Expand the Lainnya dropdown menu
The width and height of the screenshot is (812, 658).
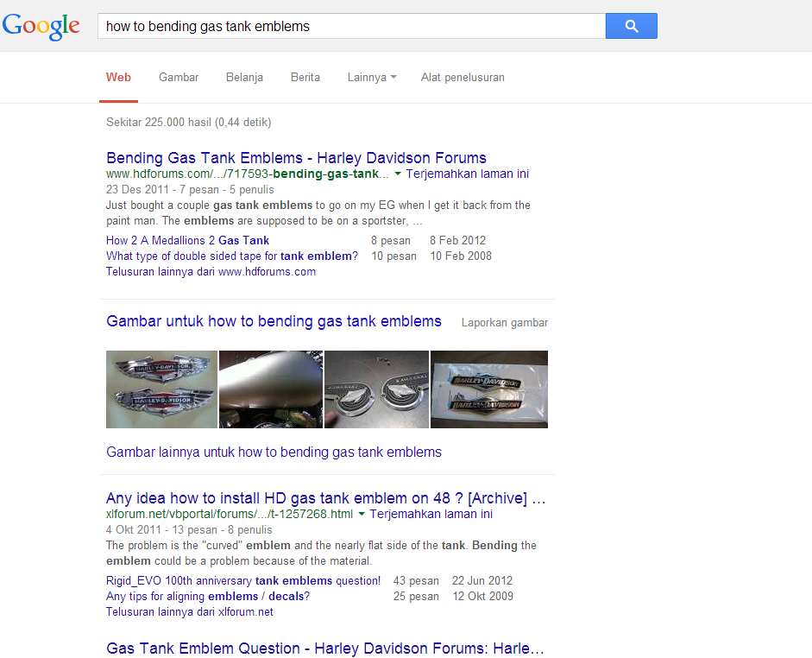point(372,77)
